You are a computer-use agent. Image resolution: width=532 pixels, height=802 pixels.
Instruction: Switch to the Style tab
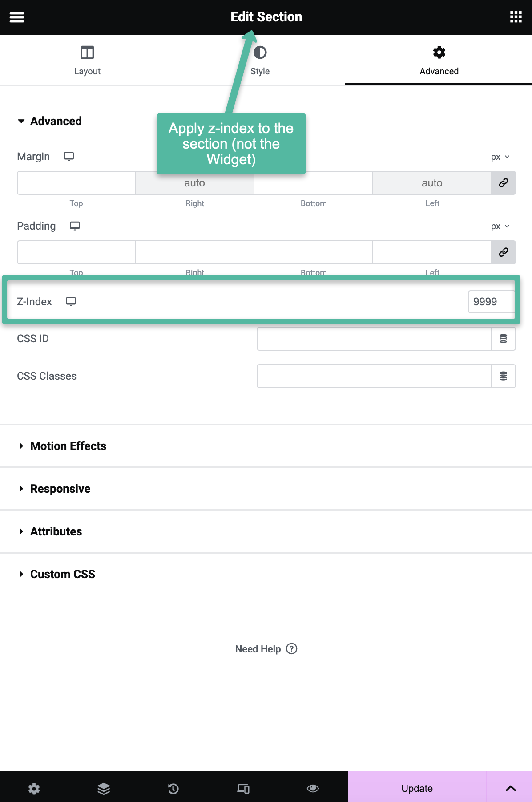point(260,60)
